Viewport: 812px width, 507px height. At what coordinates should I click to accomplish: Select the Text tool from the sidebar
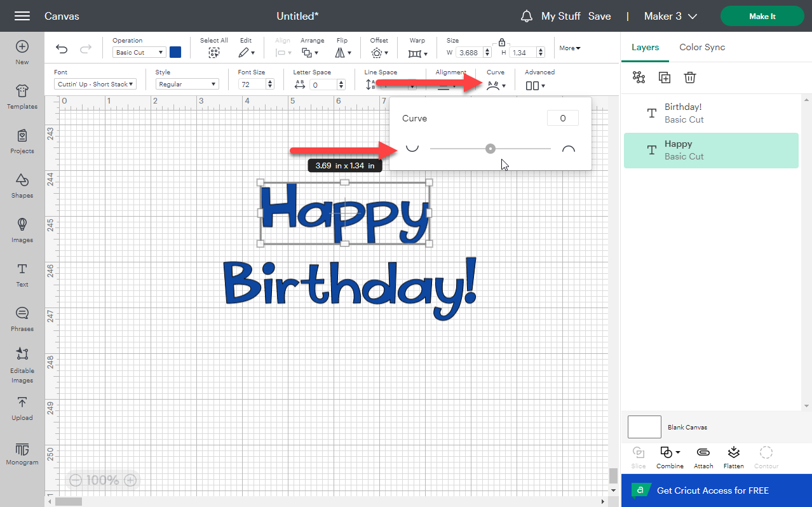click(22, 275)
